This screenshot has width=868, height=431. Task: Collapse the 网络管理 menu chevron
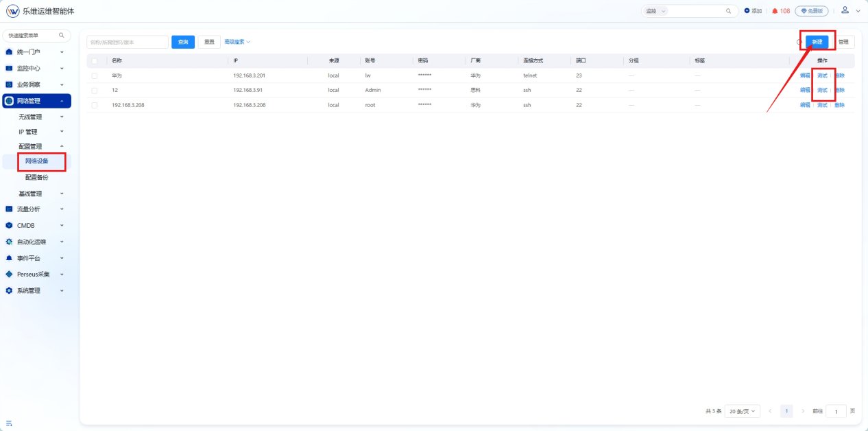coord(62,101)
